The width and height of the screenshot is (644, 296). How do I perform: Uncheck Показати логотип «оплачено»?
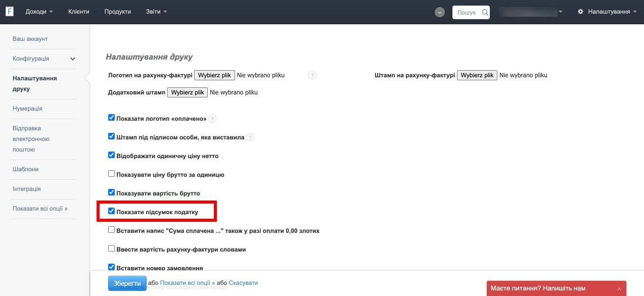pos(112,118)
